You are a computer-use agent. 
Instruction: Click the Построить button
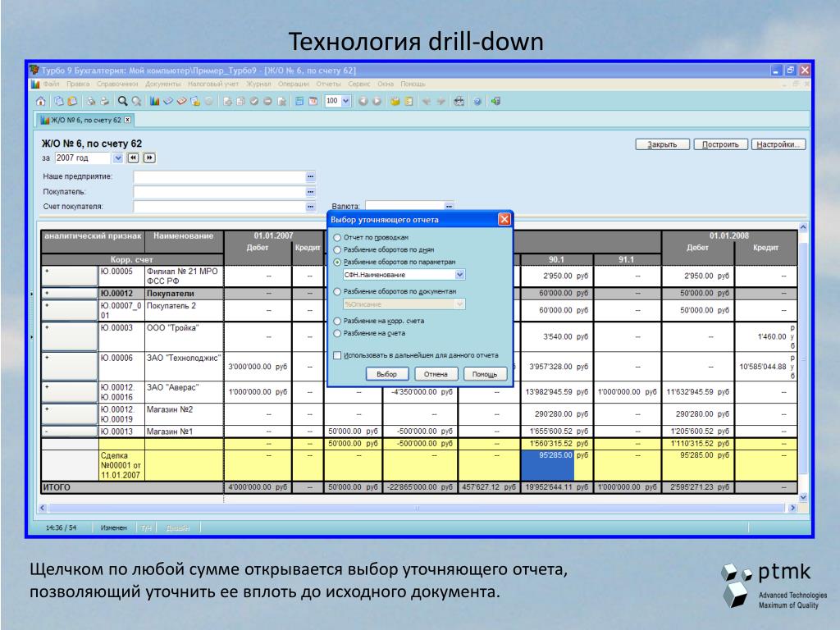pyautogui.click(x=720, y=144)
